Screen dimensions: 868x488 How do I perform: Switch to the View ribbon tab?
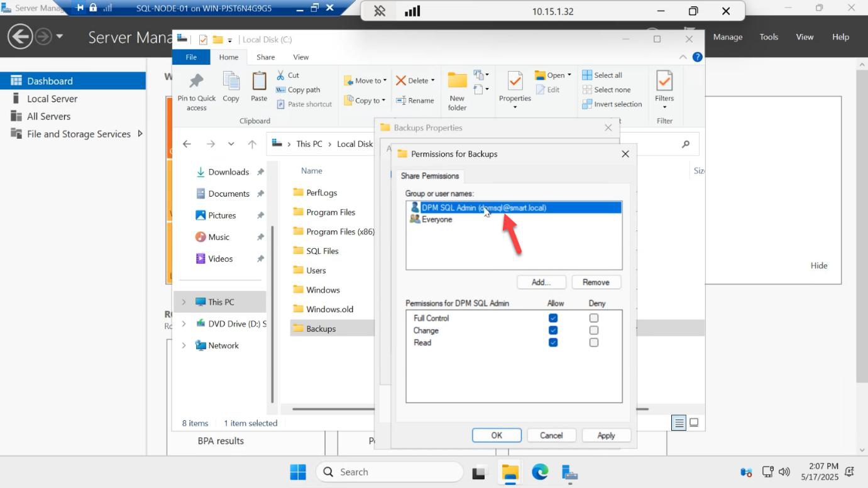click(x=301, y=57)
